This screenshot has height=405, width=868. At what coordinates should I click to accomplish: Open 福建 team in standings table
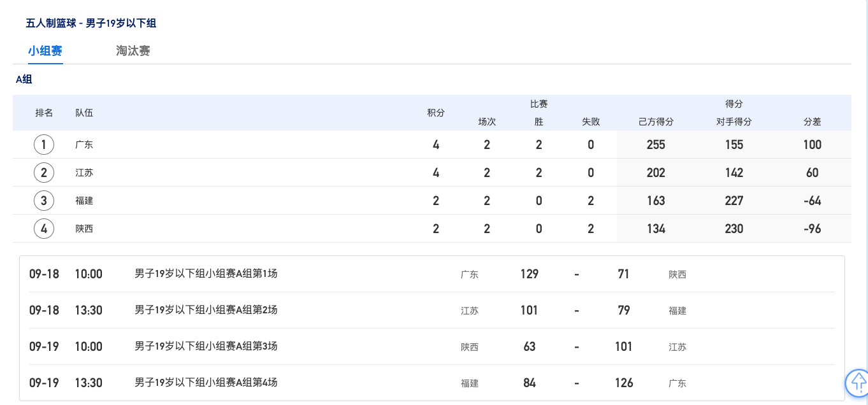(x=84, y=201)
